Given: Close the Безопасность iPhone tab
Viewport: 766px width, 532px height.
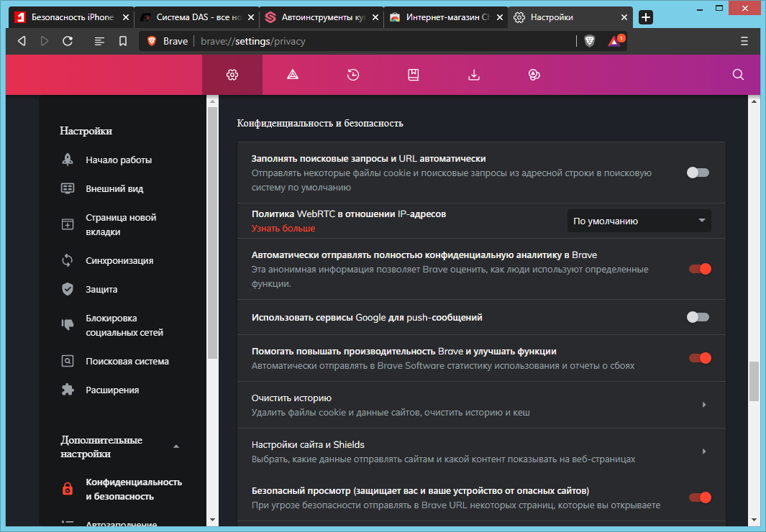Looking at the screenshot, I should pyautogui.click(x=126, y=17).
